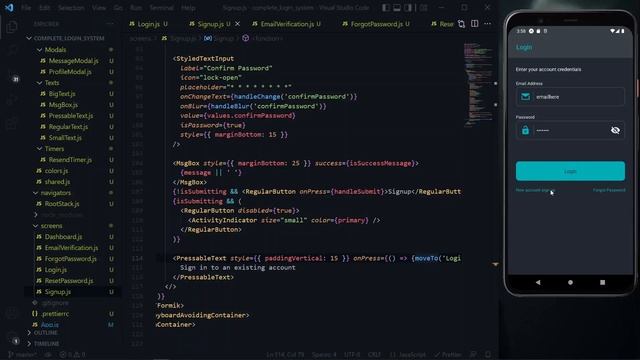Image resolution: width=640 pixels, height=360 pixels.
Task: Open ResetPassword.js in explorer
Action: pos(69,281)
